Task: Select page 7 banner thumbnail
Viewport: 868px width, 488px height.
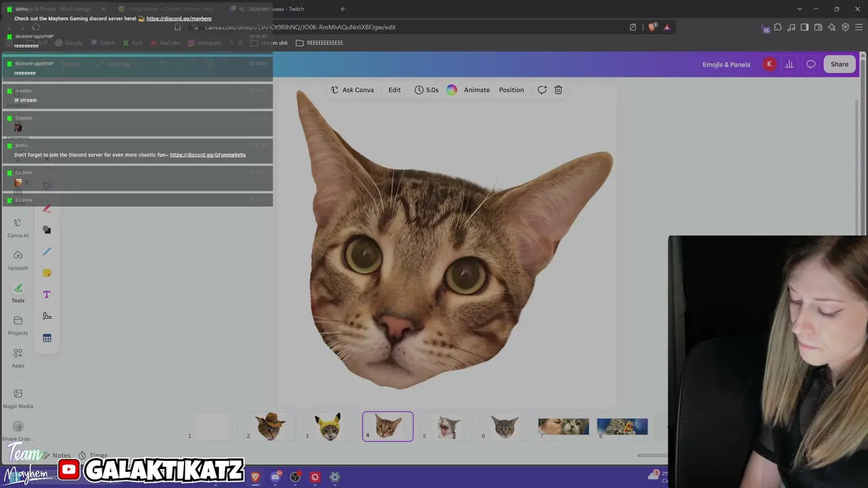Action: 564,426
